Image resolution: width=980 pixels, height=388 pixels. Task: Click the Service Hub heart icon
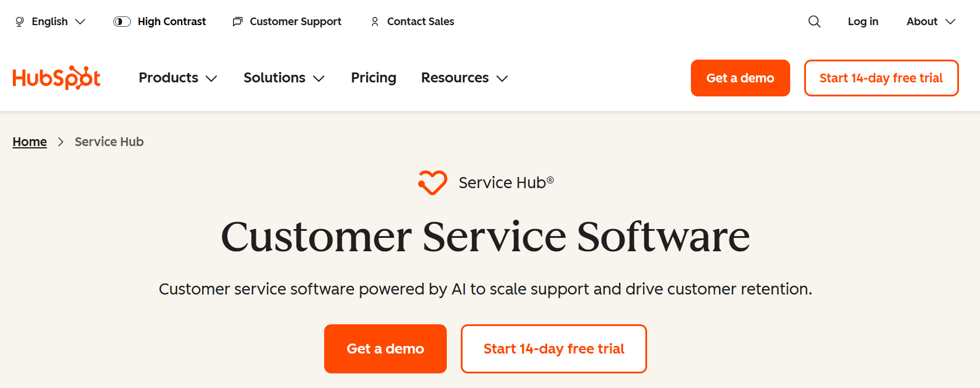pos(432,182)
